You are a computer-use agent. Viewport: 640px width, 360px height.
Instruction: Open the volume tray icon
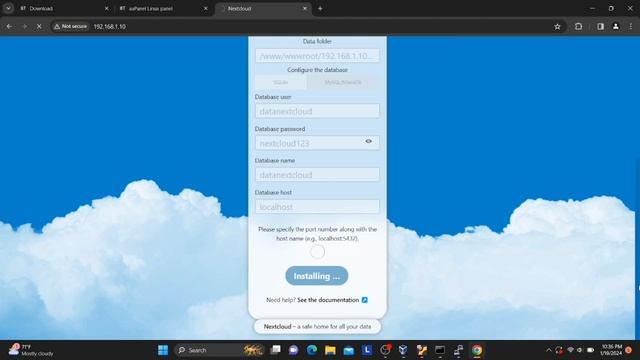click(x=580, y=350)
